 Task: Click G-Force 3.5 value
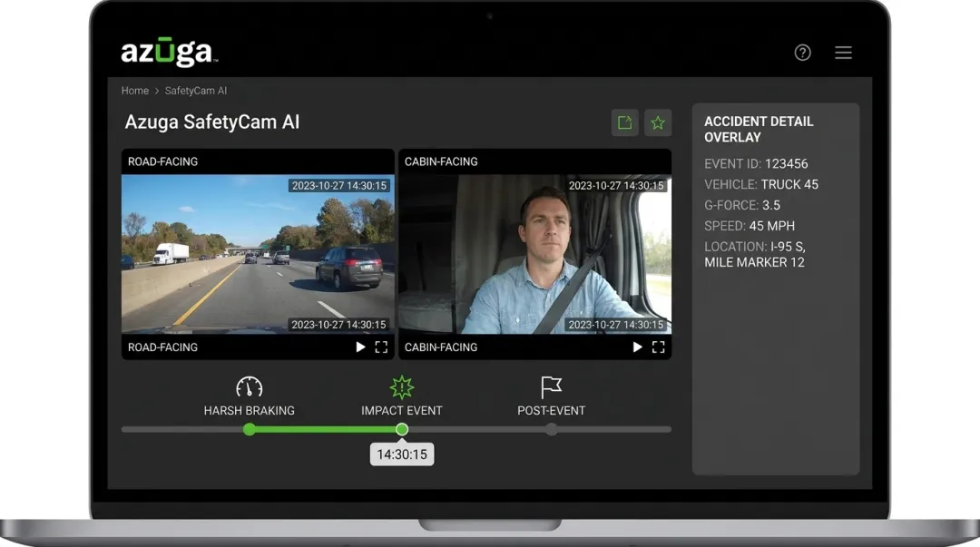point(771,205)
